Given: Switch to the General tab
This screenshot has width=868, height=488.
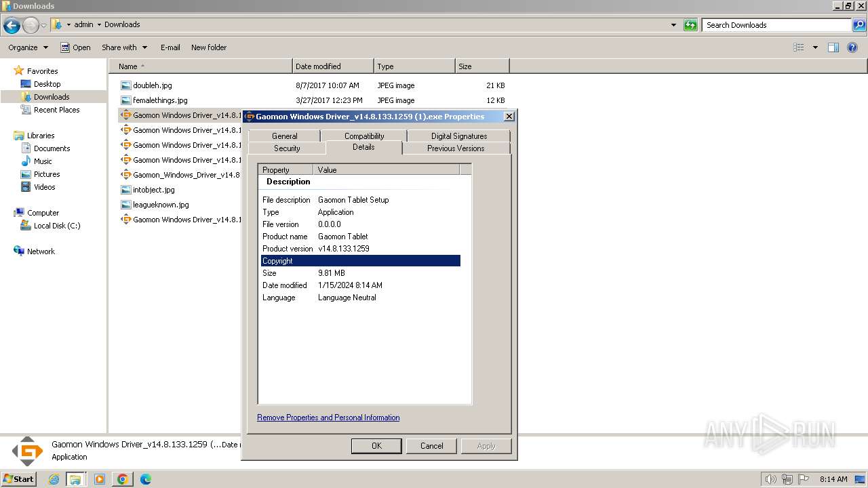Looking at the screenshot, I should tap(285, 136).
